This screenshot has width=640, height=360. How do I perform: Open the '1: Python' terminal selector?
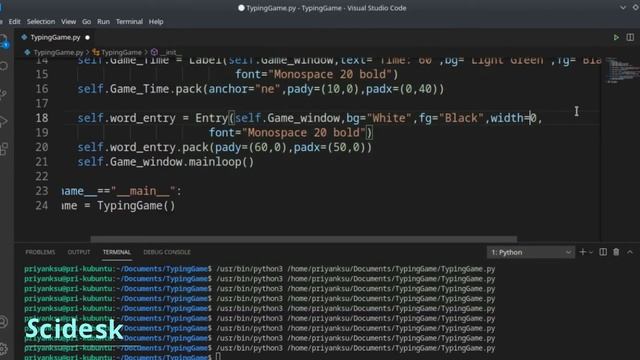[x=531, y=252]
